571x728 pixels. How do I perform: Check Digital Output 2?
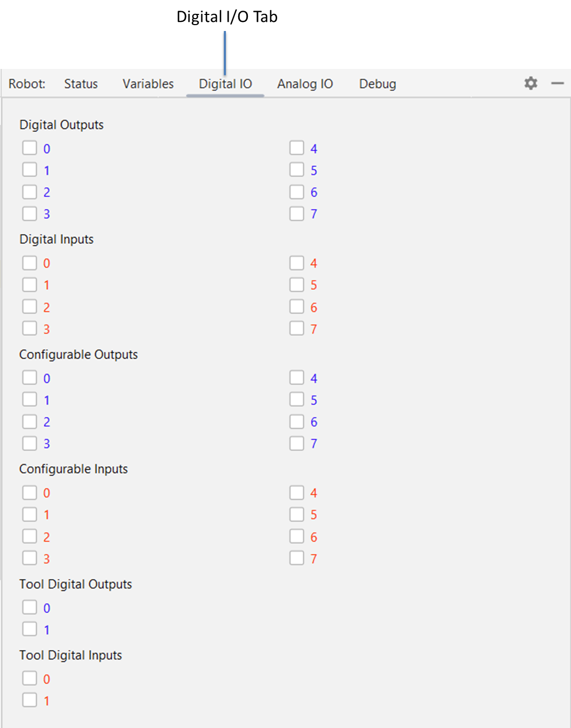pyautogui.click(x=30, y=192)
